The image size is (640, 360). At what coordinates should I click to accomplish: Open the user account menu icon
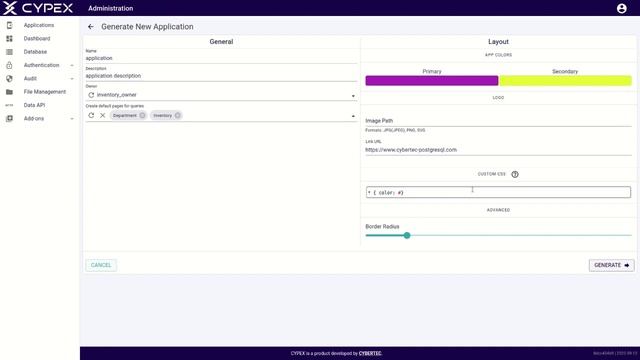point(621,8)
